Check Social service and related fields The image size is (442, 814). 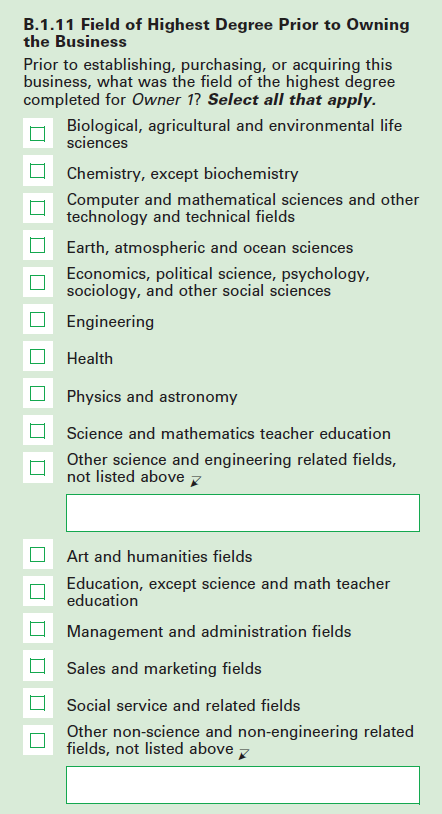pos(37,703)
